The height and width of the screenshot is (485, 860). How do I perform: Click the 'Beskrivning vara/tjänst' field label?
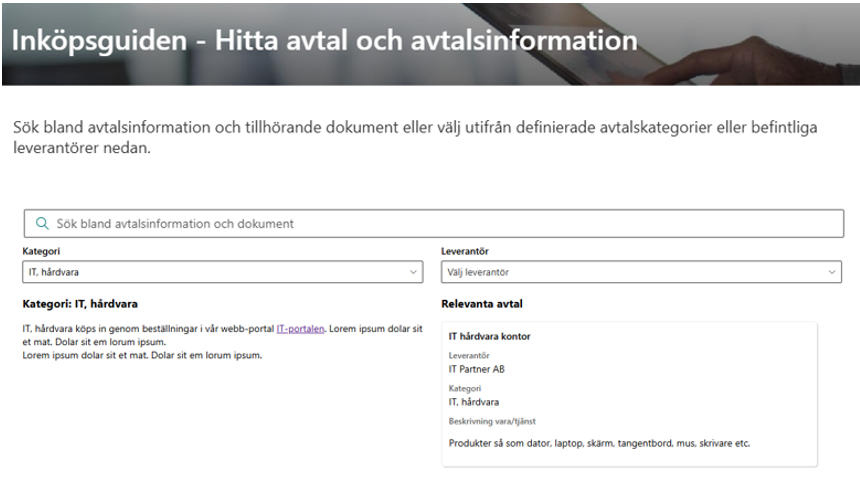pyautogui.click(x=492, y=421)
